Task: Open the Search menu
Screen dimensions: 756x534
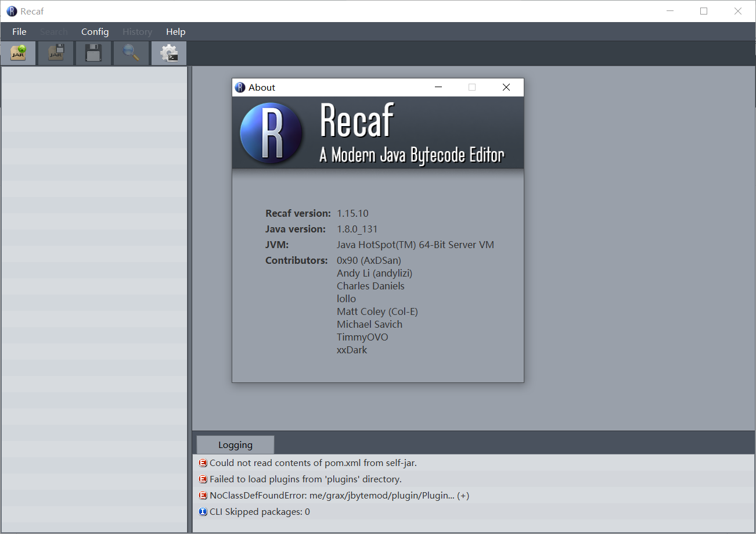Action: [x=54, y=32]
